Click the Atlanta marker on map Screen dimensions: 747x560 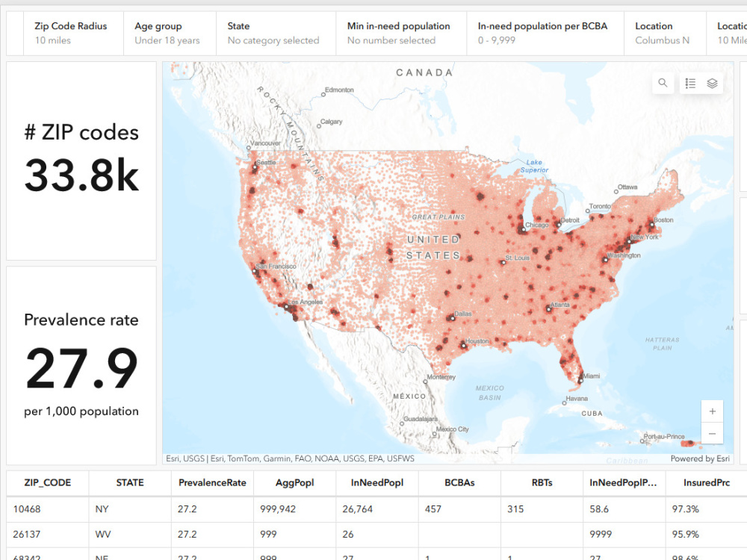pyautogui.click(x=549, y=310)
